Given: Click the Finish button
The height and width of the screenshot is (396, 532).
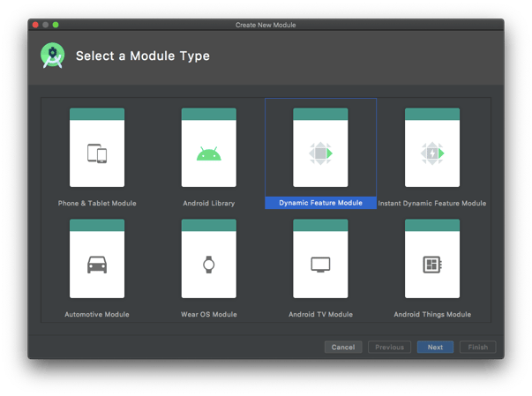Looking at the screenshot, I should [x=477, y=347].
